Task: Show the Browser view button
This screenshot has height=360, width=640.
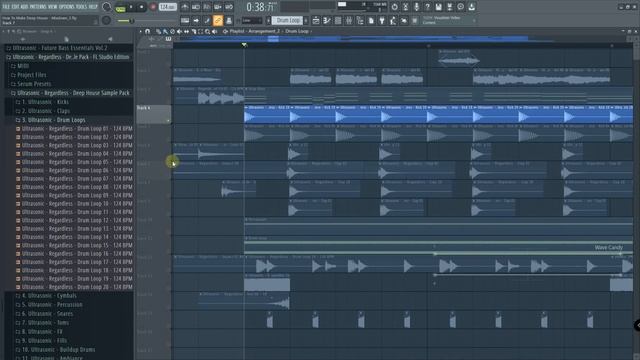Action: pyautogui.click(x=360, y=20)
